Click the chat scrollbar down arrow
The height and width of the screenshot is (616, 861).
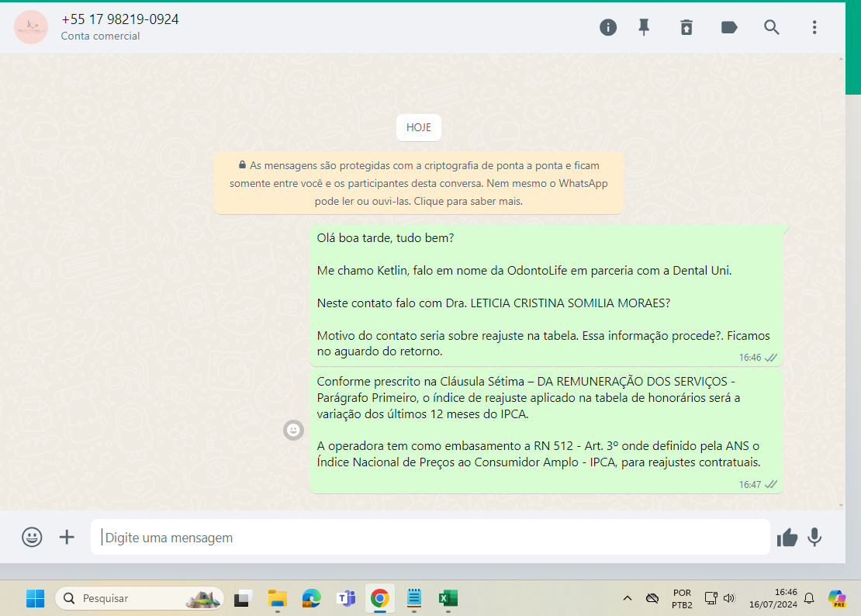click(842, 506)
